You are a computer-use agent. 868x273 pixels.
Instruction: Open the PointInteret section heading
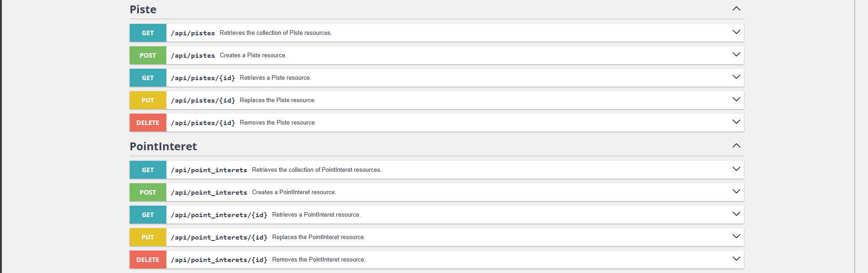(163, 147)
